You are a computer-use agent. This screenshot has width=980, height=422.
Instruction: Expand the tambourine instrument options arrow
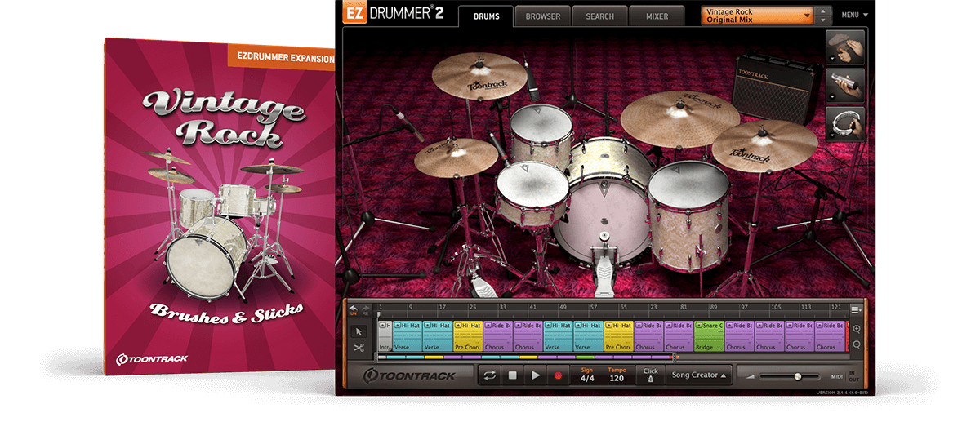pos(832,134)
